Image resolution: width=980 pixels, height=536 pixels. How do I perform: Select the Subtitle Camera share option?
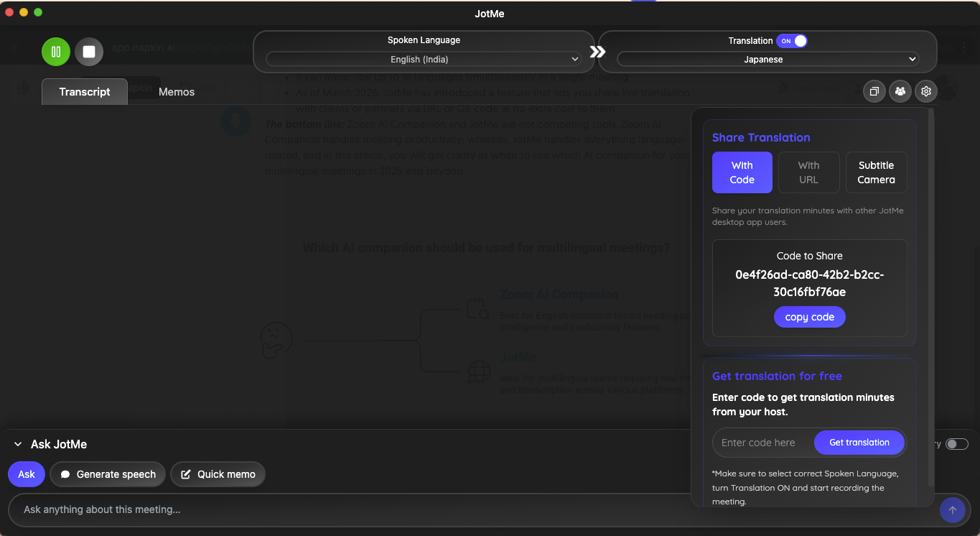tap(876, 172)
